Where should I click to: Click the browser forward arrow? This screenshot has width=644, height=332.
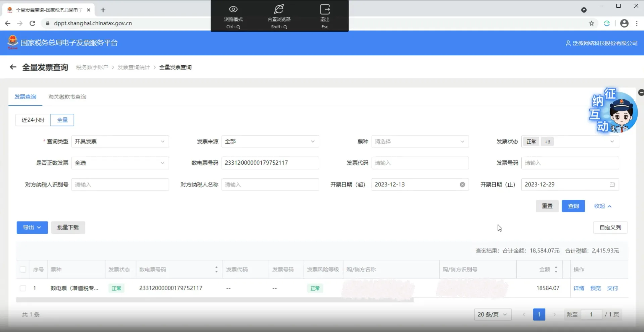[x=20, y=23]
